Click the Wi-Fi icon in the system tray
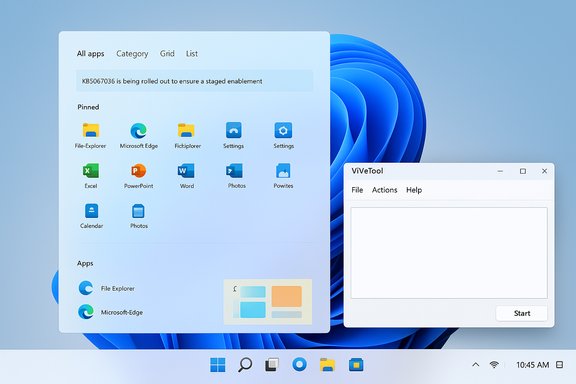The image size is (576, 384). click(x=494, y=365)
